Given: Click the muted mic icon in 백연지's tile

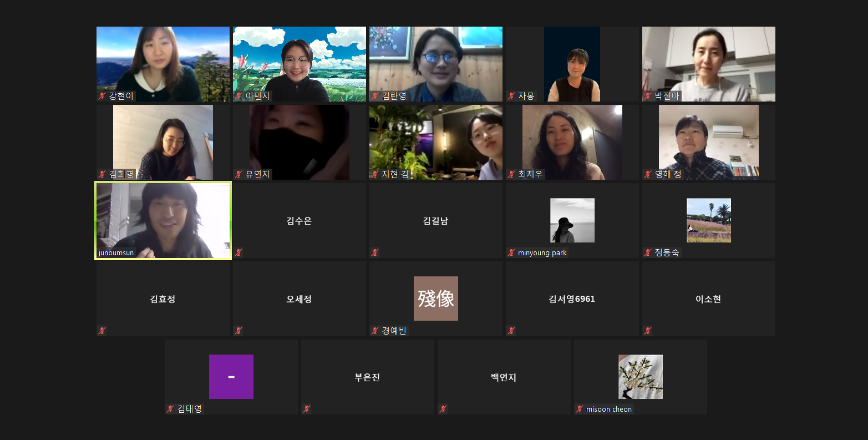Looking at the screenshot, I should (x=443, y=409).
